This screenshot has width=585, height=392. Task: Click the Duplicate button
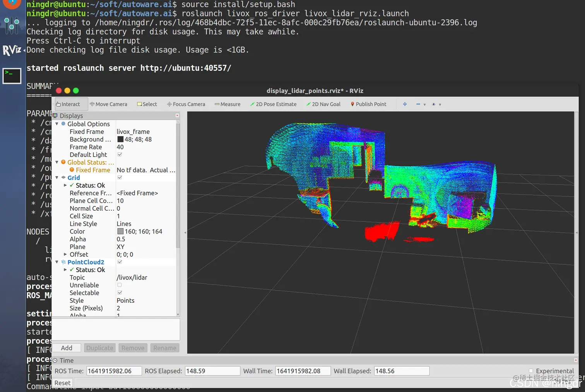pyautogui.click(x=100, y=348)
